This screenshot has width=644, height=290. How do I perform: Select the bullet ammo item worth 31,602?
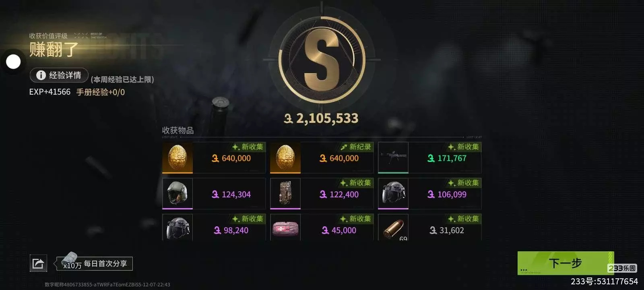(x=429, y=228)
